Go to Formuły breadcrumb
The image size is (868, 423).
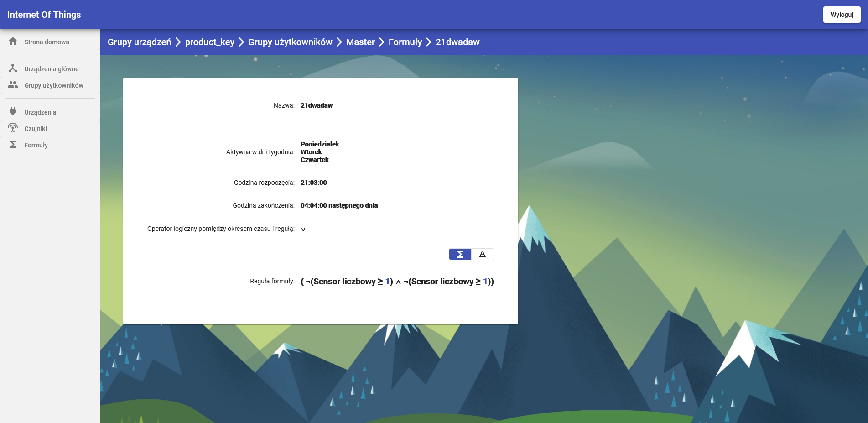click(405, 42)
